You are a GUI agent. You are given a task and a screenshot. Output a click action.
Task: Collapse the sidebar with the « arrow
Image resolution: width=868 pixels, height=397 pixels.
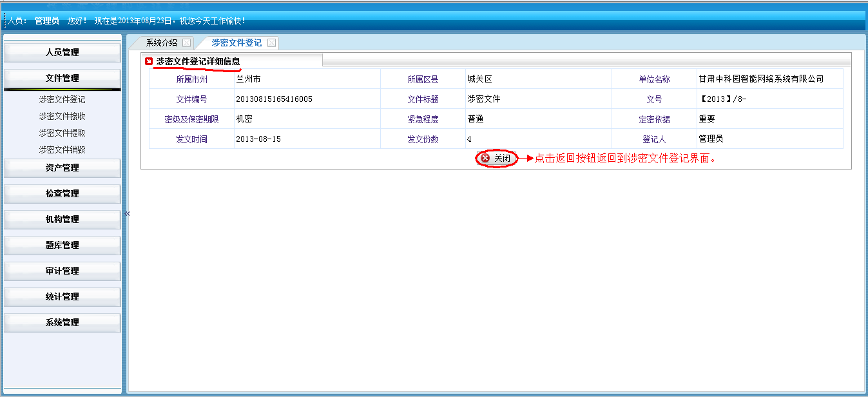127,214
